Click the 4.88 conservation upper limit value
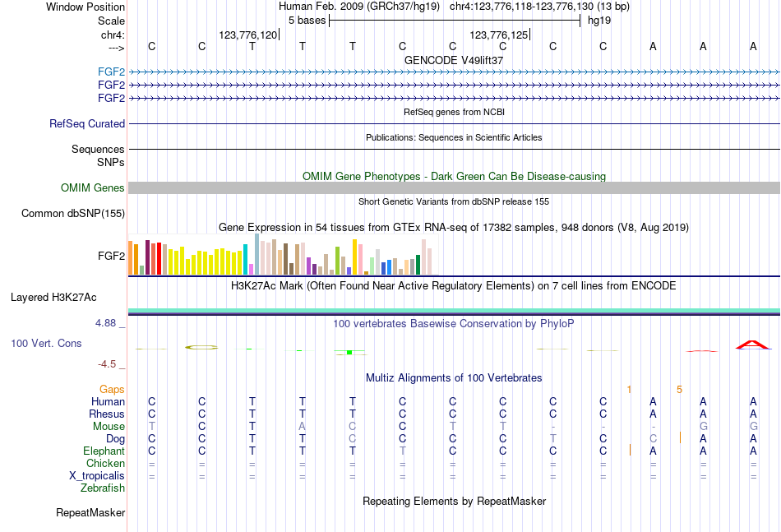 click(105, 323)
